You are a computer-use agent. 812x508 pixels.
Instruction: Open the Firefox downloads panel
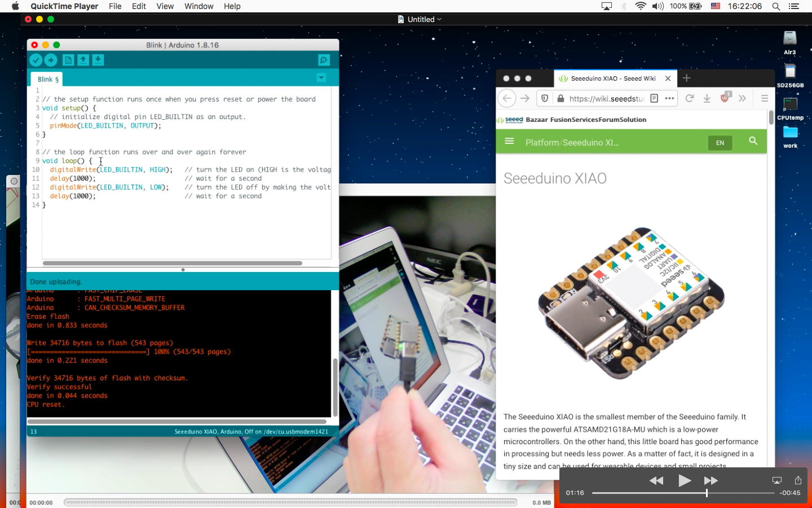coord(707,98)
